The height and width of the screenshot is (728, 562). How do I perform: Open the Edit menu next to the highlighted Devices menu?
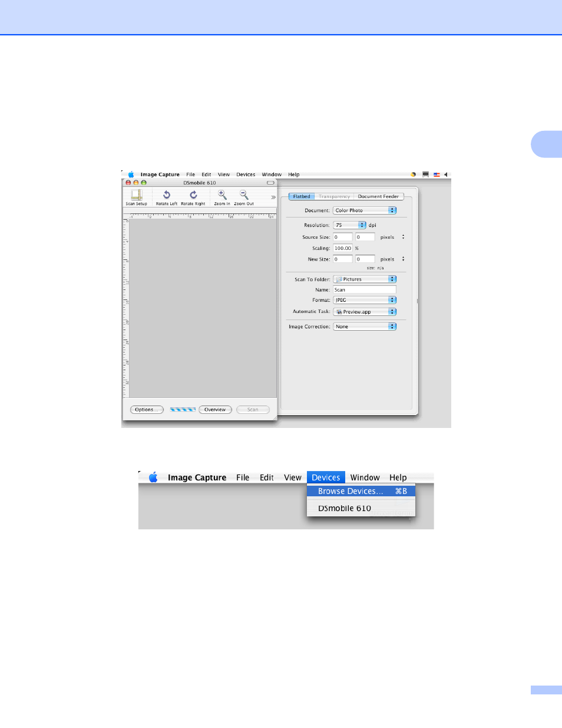tap(267, 477)
